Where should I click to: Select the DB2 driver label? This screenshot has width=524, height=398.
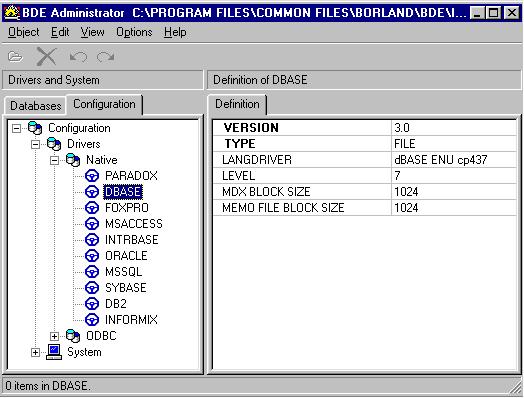pyautogui.click(x=116, y=304)
